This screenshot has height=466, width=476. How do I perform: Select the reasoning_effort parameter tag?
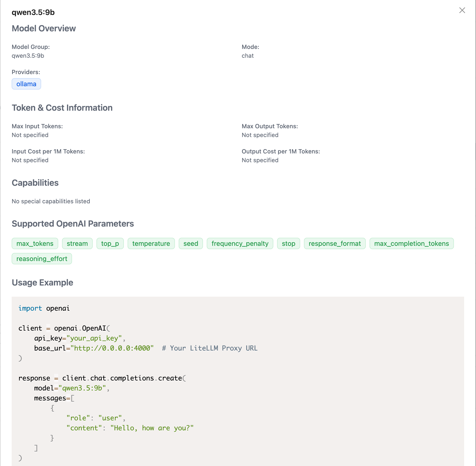click(42, 259)
